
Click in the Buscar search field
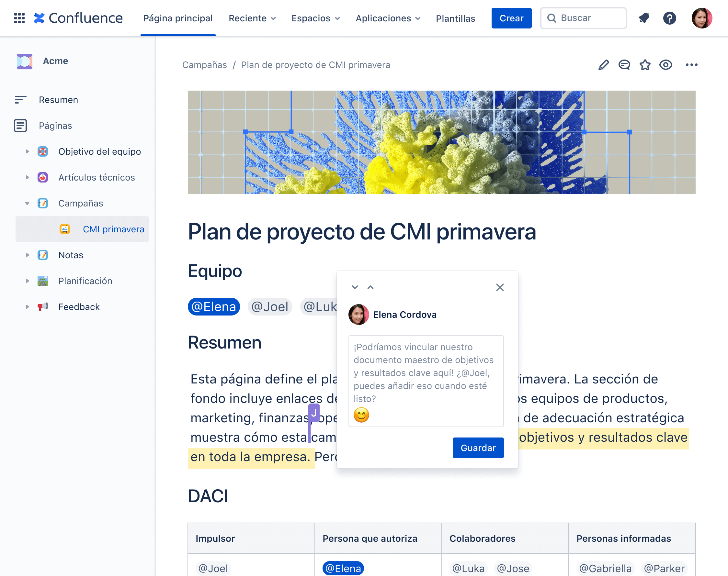tap(583, 18)
